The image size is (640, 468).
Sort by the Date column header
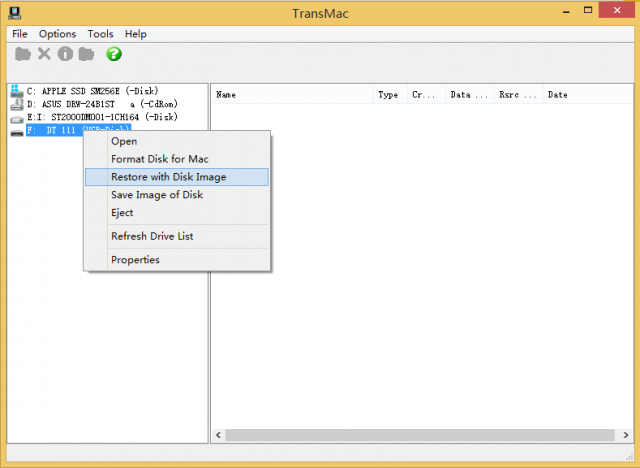(x=588, y=95)
